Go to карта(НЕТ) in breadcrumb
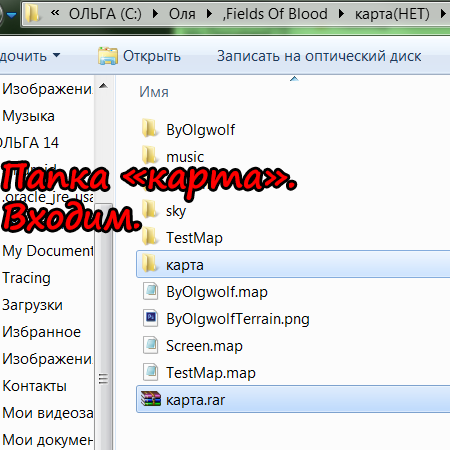Screen dimensions: 450x450 click(392, 14)
